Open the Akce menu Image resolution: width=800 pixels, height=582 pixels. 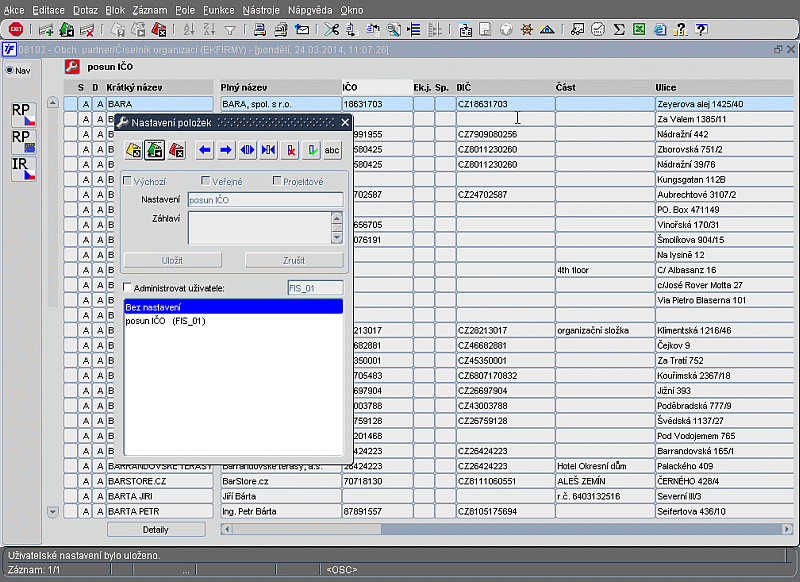[14, 10]
